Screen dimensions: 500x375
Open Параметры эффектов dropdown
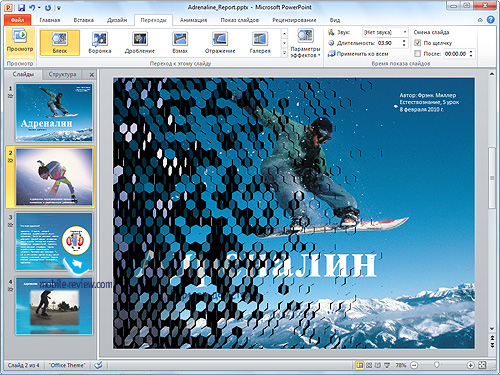(305, 43)
